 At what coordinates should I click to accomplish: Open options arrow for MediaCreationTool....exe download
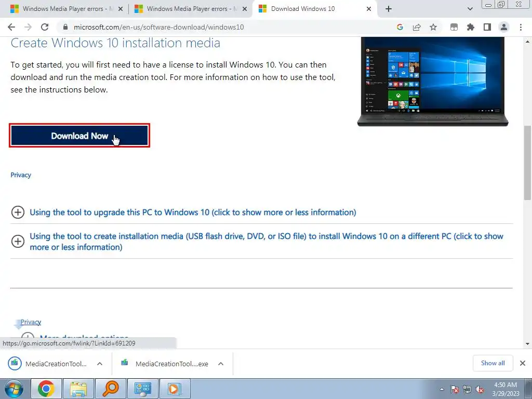pos(221,364)
